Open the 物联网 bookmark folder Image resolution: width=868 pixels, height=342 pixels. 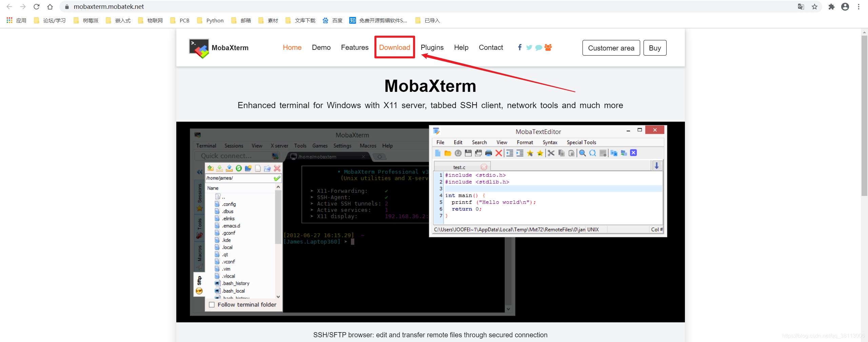click(x=151, y=20)
